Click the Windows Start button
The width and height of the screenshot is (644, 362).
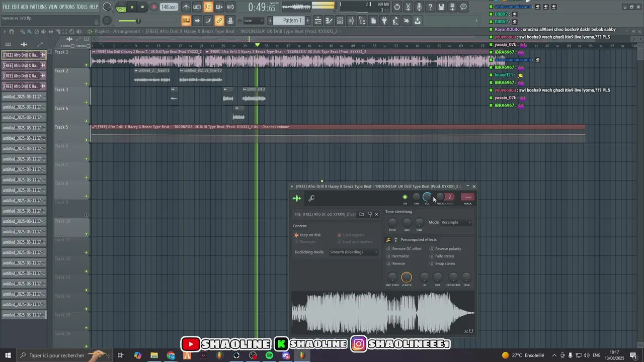click(x=8, y=355)
